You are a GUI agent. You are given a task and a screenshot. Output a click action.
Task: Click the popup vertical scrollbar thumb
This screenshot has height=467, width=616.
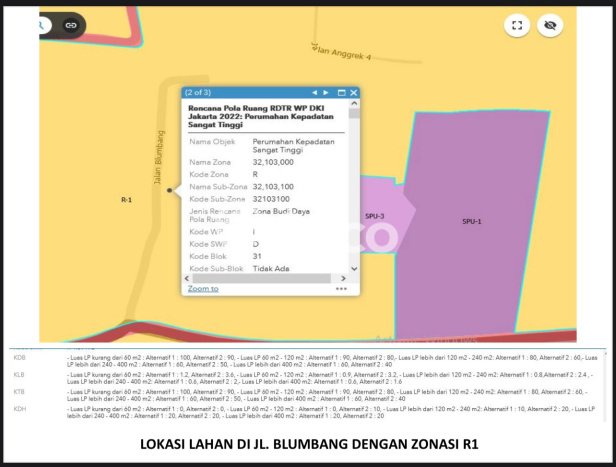pyautogui.click(x=354, y=114)
